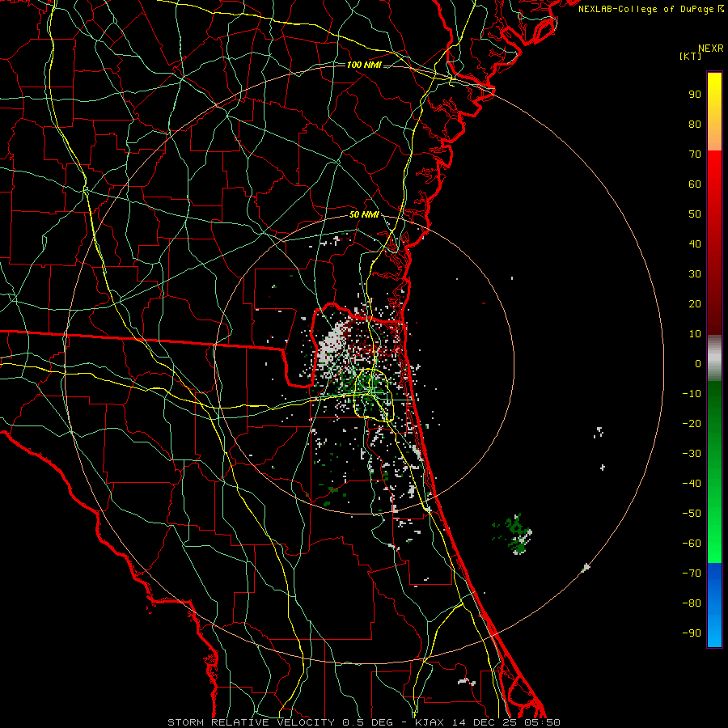Select the -30 value on velocity scale

(692, 454)
